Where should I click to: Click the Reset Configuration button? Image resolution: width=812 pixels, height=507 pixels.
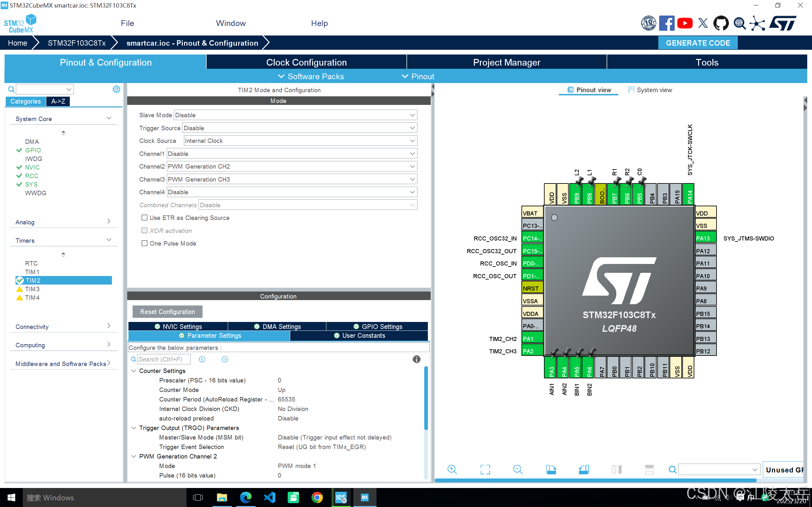coord(167,311)
